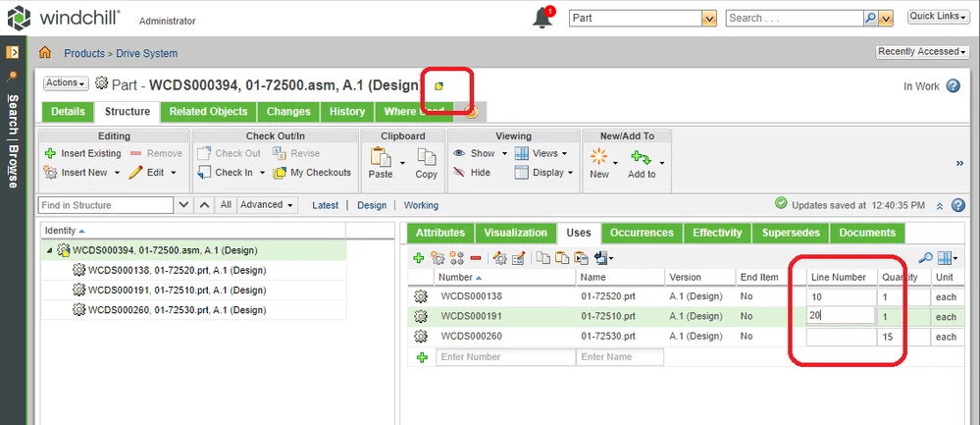This screenshot has height=425, width=980.
Task: Go to next match with down chevron
Action: click(x=183, y=204)
